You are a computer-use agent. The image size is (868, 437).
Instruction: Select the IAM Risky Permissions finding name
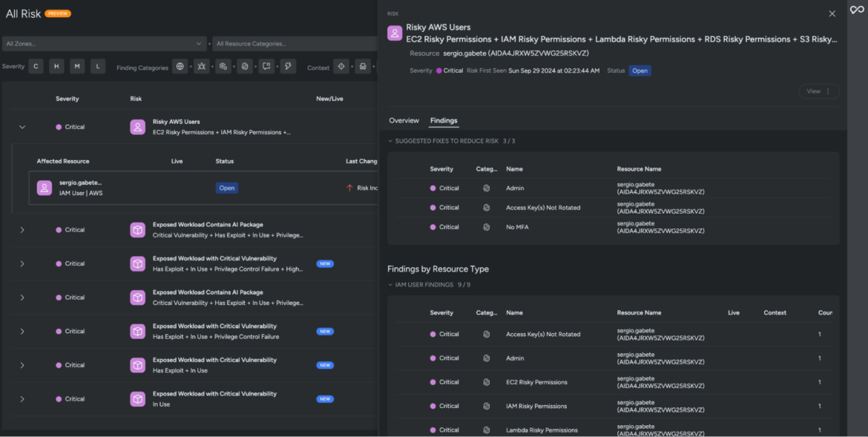click(x=536, y=406)
